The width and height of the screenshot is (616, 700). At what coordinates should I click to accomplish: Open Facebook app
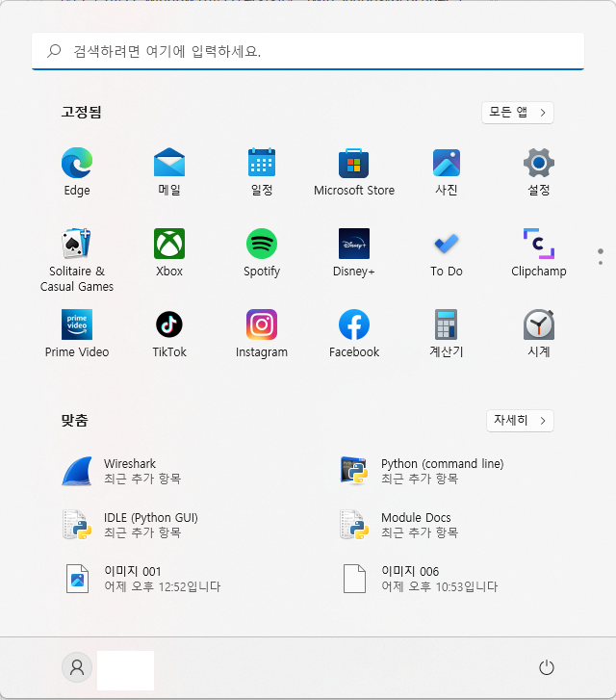tap(354, 333)
